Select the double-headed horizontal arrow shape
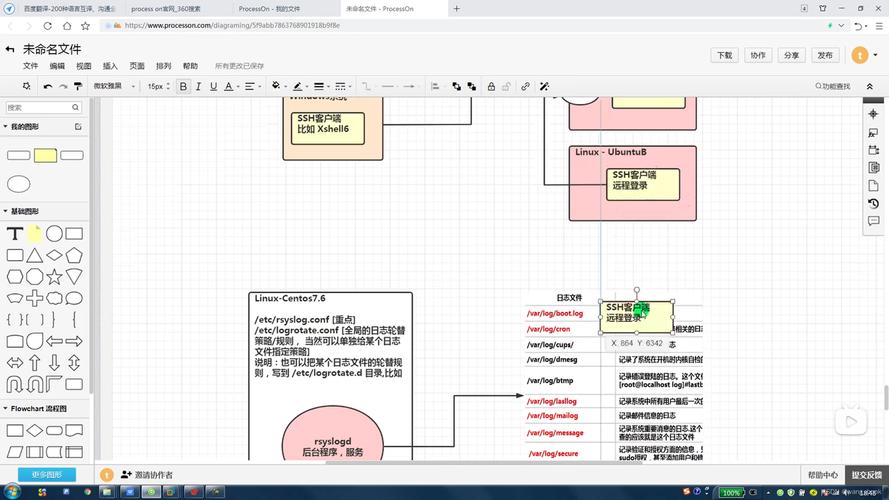 click(15, 363)
